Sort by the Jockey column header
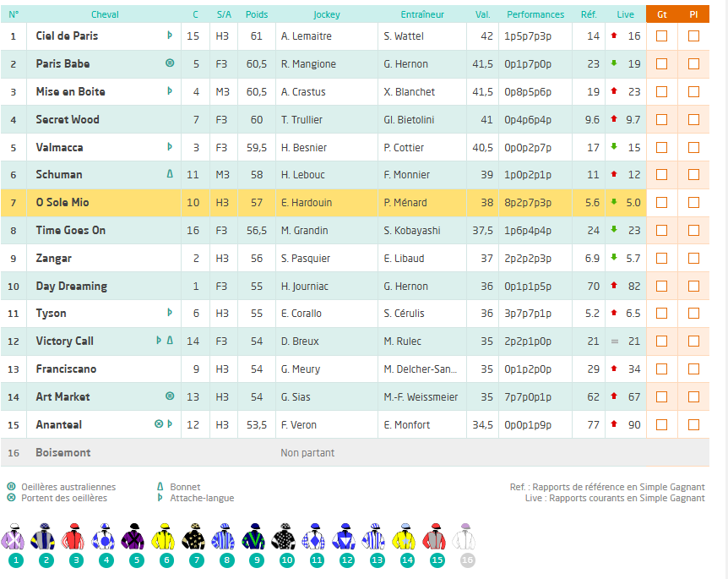This screenshot has width=728, height=579. 326,14
